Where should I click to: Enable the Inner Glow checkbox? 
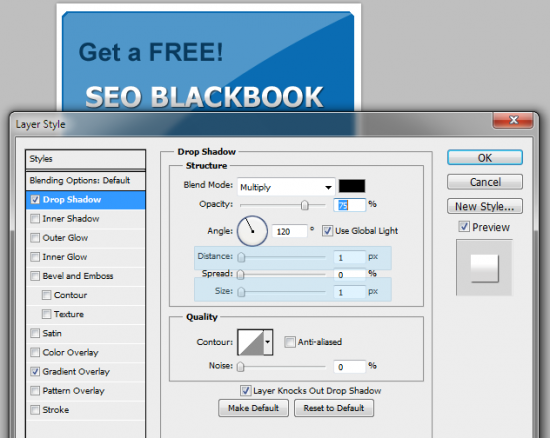click(x=35, y=257)
